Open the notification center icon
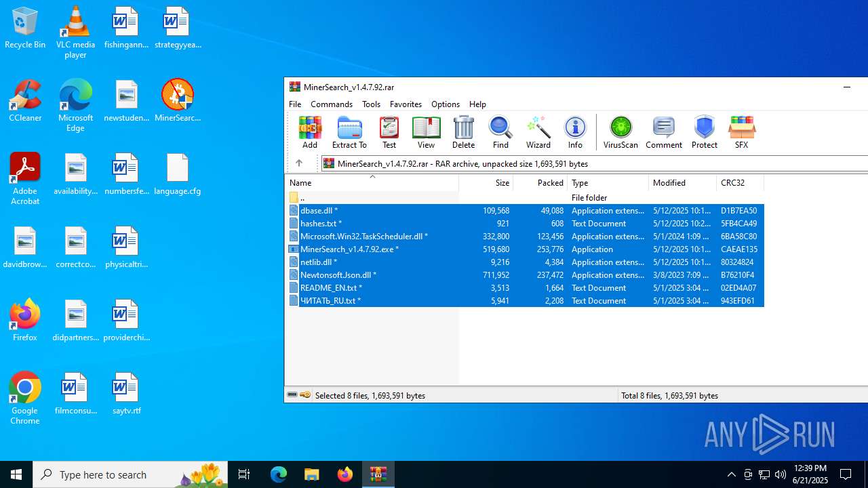Image resolution: width=868 pixels, height=488 pixels. pos(846,474)
